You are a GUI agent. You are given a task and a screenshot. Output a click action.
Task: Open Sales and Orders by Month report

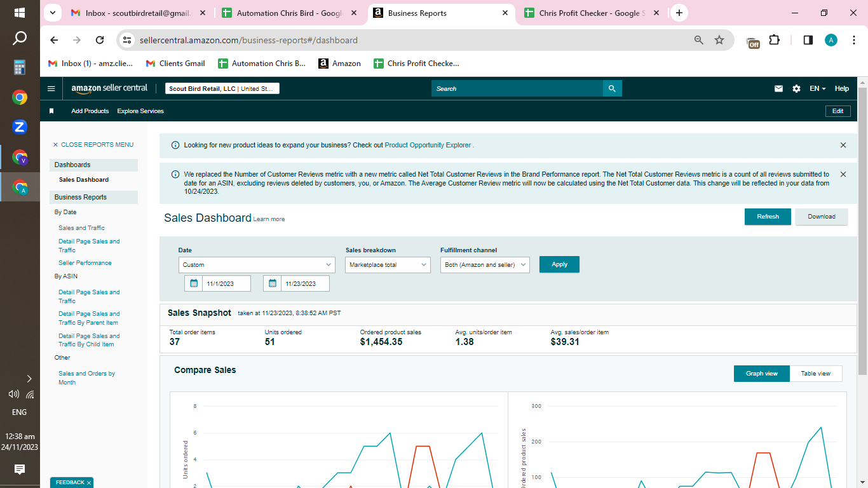click(x=87, y=378)
